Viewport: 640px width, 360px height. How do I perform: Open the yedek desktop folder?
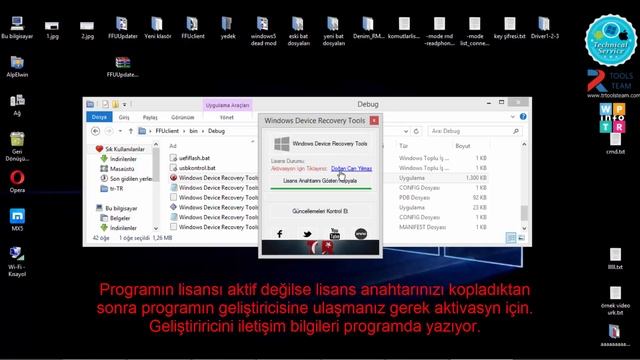(228, 28)
